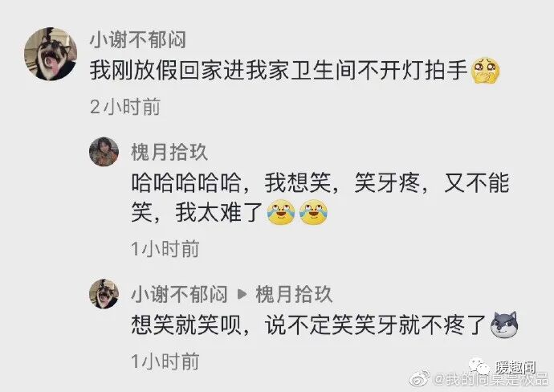Click the Weibo logo watermark icon
Screen dimensions: 554x392
(x=420, y=378)
